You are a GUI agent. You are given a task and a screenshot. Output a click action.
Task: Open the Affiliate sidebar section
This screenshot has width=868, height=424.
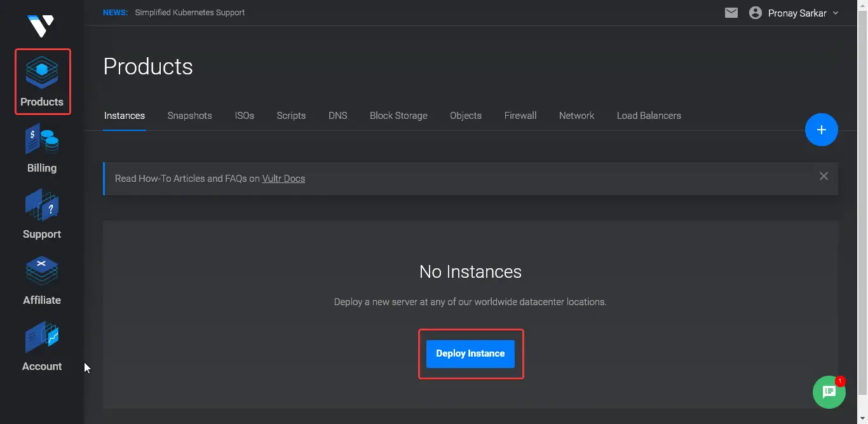(x=42, y=281)
